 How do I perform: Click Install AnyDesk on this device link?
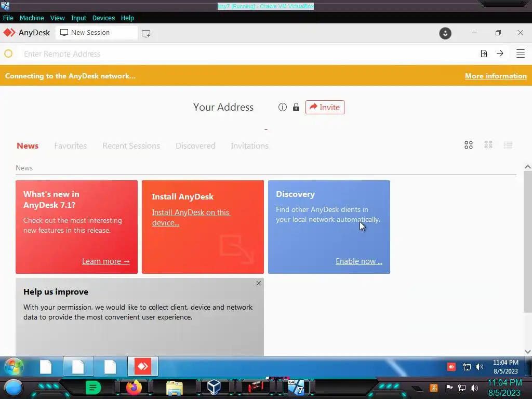pos(191,218)
